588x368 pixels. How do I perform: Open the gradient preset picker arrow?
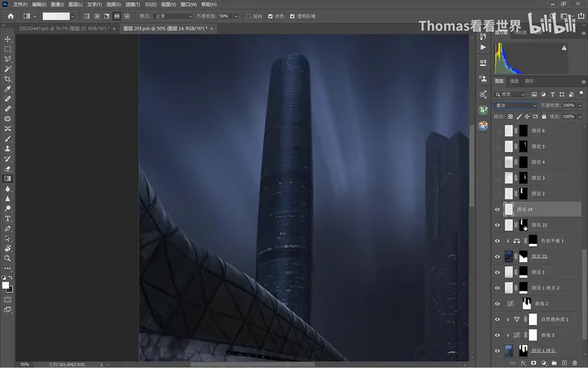tap(73, 16)
